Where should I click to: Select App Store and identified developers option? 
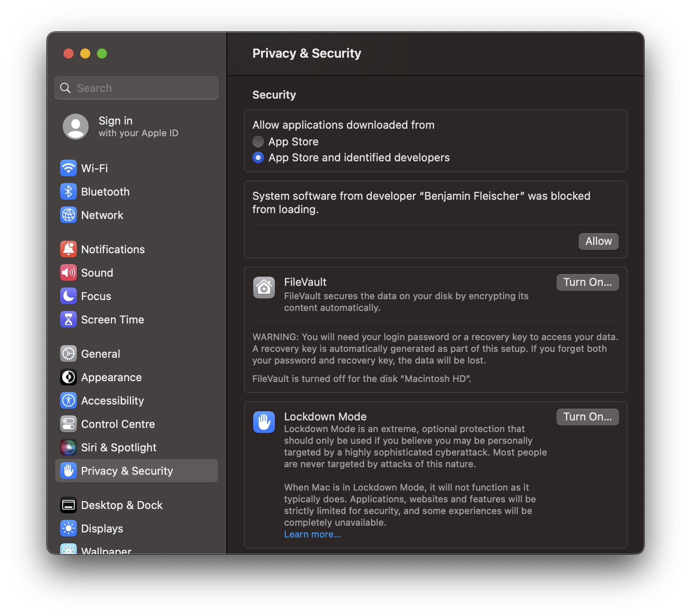pyautogui.click(x=258, y=158)
